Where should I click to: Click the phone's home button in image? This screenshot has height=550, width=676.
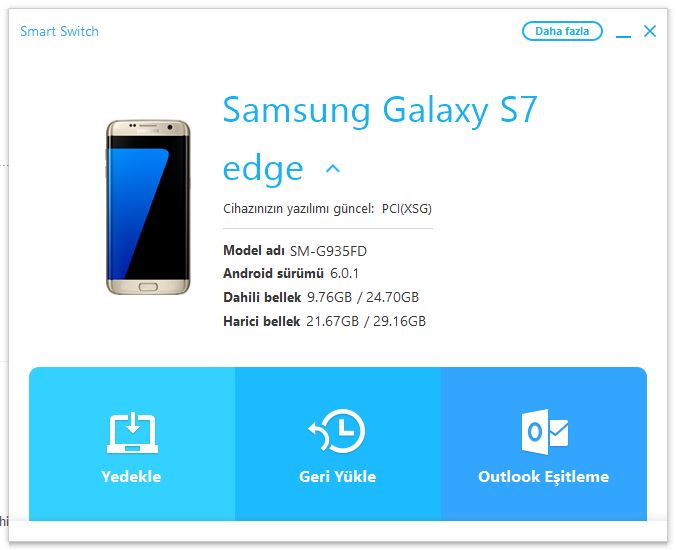(x=148, y=287)
